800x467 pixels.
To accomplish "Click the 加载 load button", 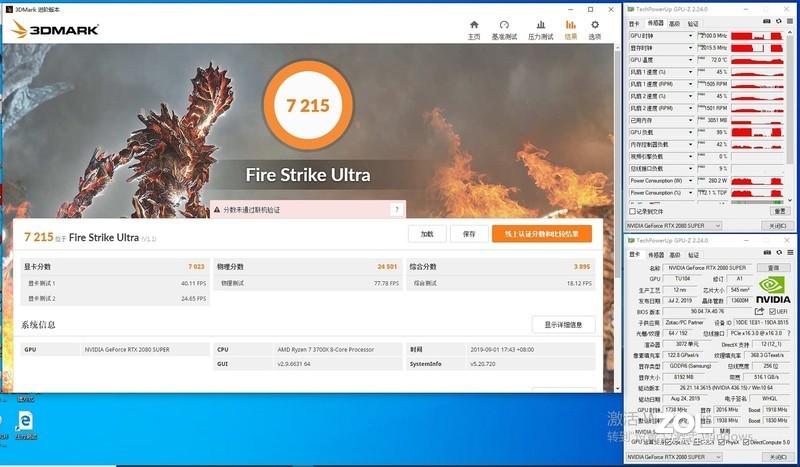I will (x=427, y=234).
